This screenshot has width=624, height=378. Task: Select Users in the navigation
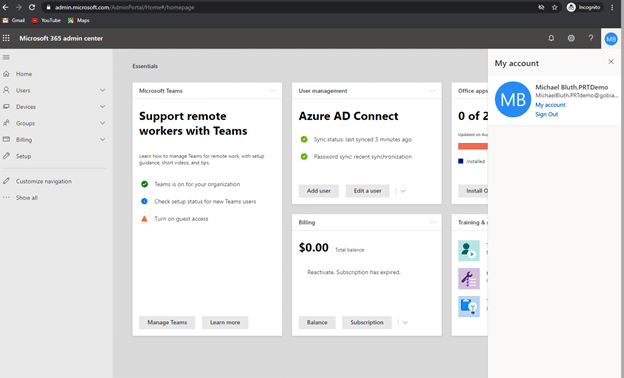23,90
